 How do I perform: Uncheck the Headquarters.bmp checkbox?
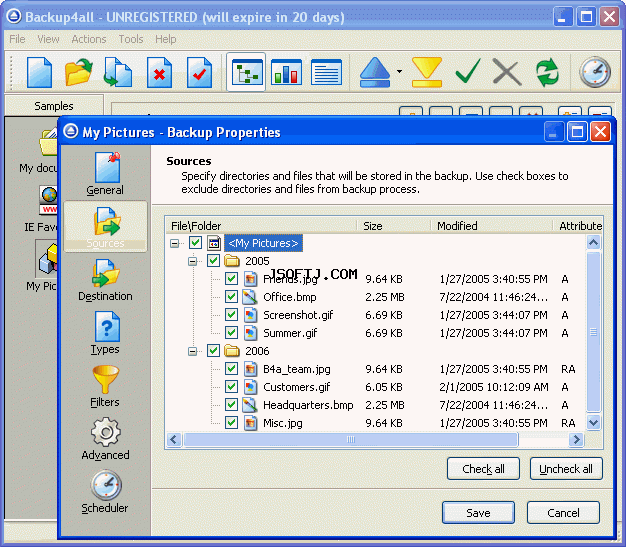(231, 404)
